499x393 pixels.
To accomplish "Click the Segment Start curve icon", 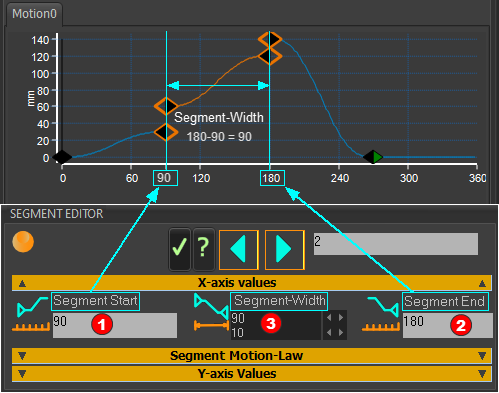I will click(x=32, y=307).
